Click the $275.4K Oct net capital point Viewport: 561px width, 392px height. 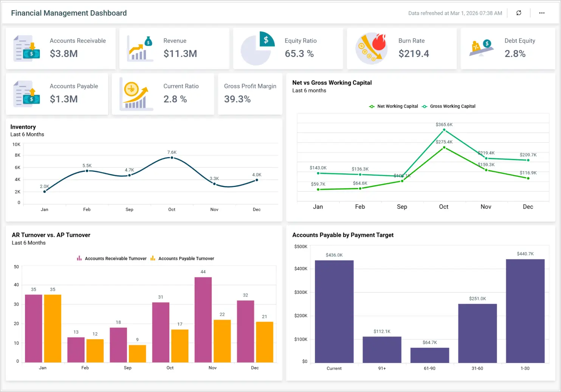444,147
